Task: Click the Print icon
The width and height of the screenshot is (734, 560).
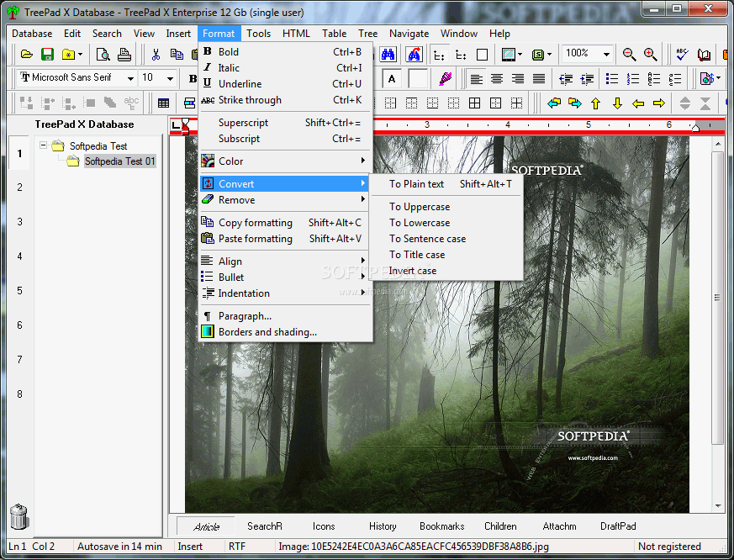Action: tap(124, 55)
